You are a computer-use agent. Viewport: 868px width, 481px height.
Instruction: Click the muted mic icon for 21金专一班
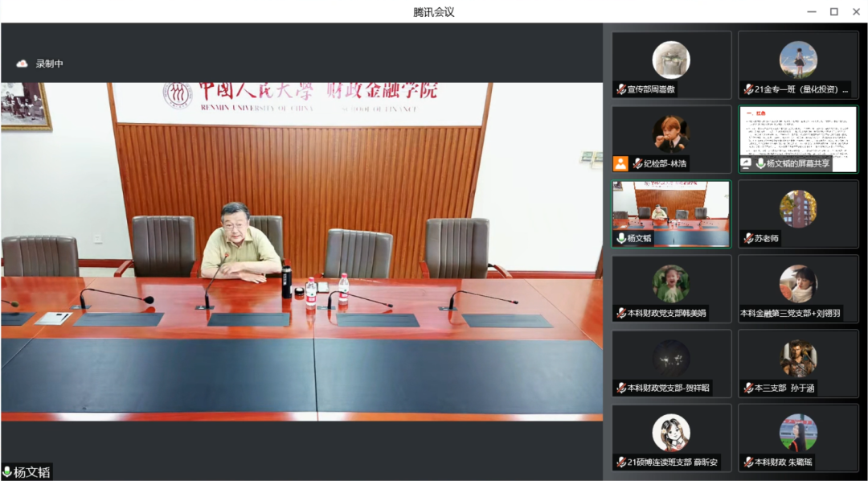748,89
